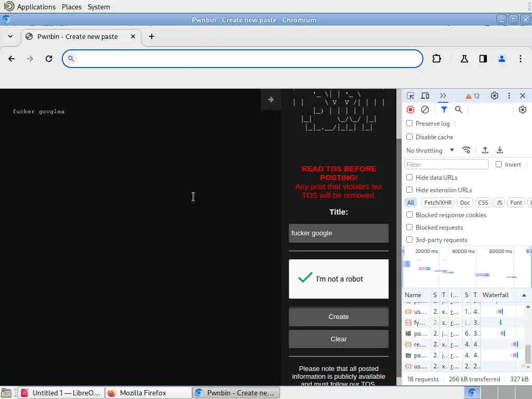Click in the paste content text area

tap(136, 237)
